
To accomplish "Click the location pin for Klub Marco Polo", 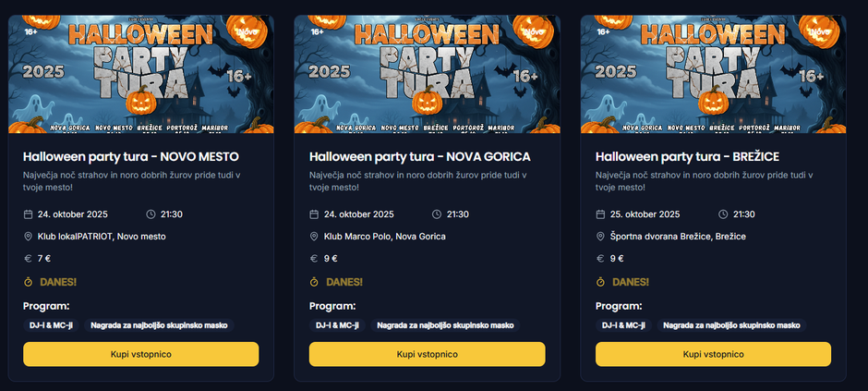I will click(x=314, y=237).
